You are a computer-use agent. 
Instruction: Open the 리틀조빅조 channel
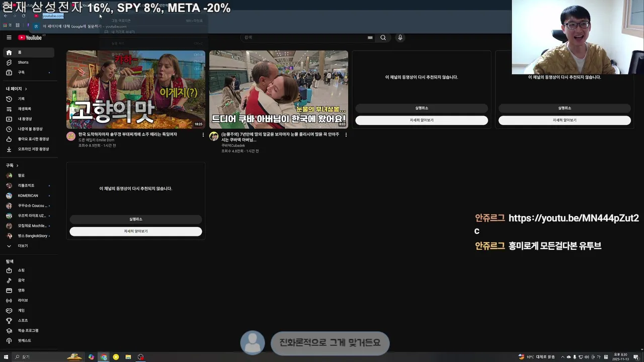click(x=28, y=186)
